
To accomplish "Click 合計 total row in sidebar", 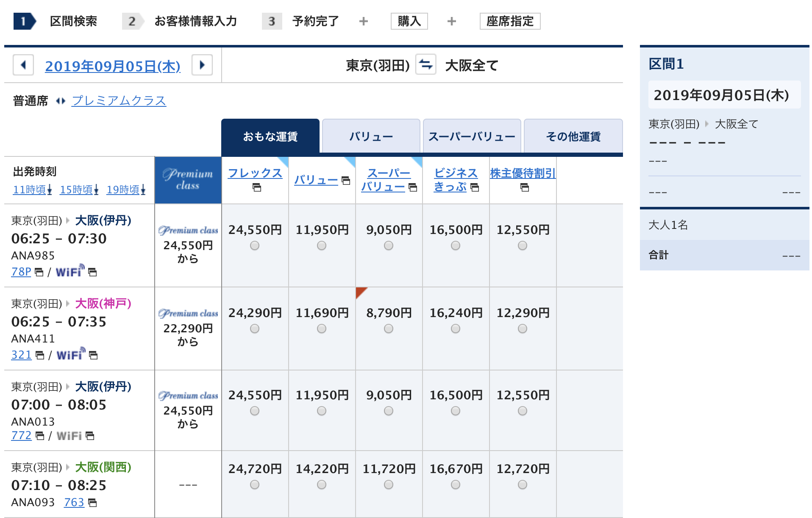I will click(x=725, y=255).
